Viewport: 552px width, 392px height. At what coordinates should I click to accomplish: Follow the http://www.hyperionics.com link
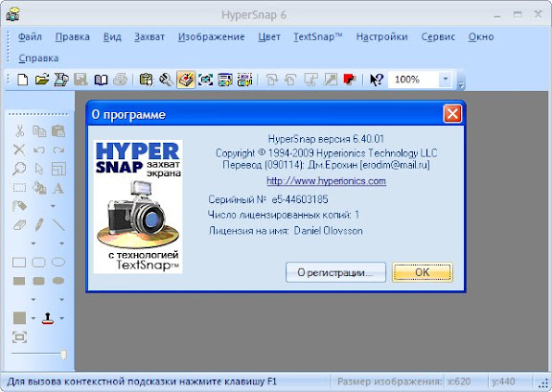point(327,181)
